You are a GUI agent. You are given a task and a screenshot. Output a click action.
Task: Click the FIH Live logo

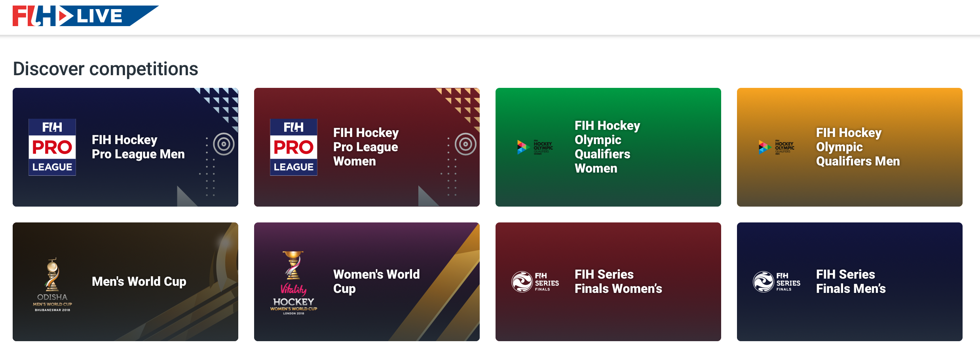coord(85,16)
